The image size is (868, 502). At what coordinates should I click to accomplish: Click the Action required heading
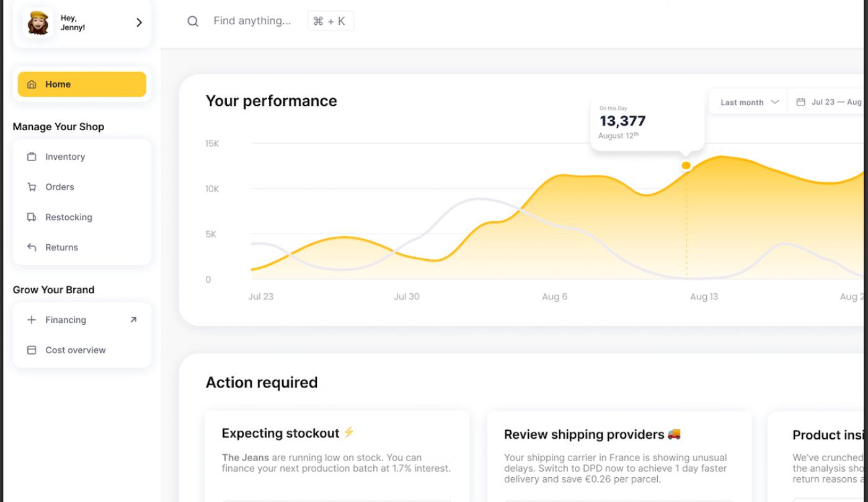tap(262, 382)
